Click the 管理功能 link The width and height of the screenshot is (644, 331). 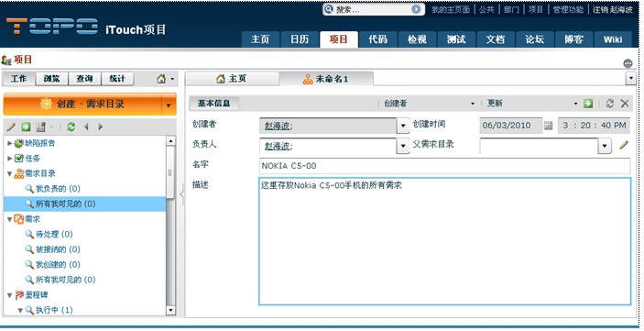[568, 9]
